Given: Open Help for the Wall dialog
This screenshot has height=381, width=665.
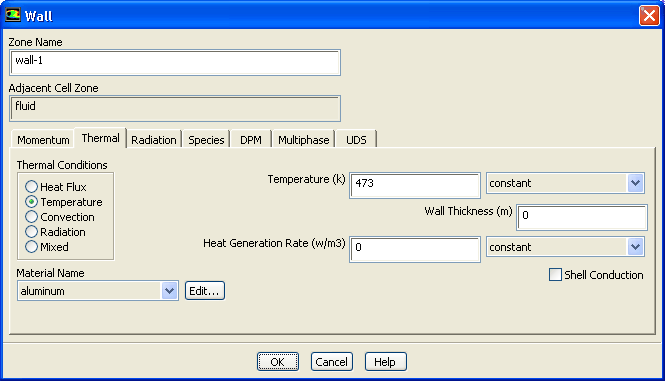Looking at the screenshot, I should 386,362.
